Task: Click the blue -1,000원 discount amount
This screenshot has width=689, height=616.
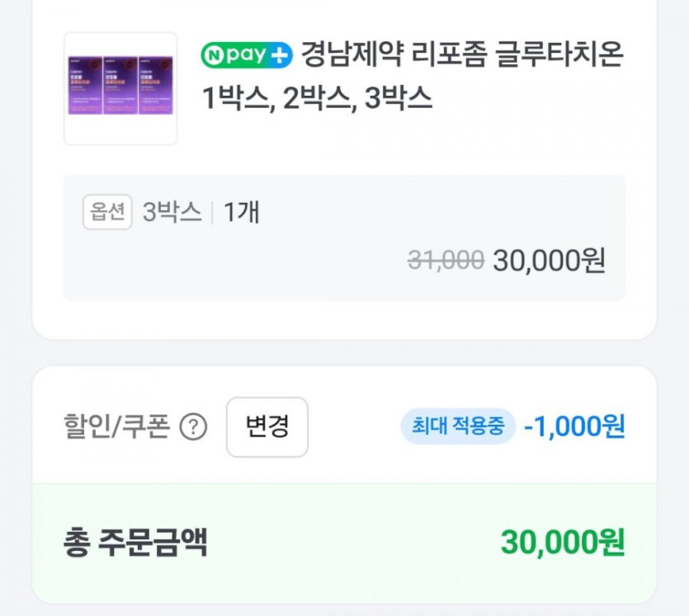Action: click(574, 427)
